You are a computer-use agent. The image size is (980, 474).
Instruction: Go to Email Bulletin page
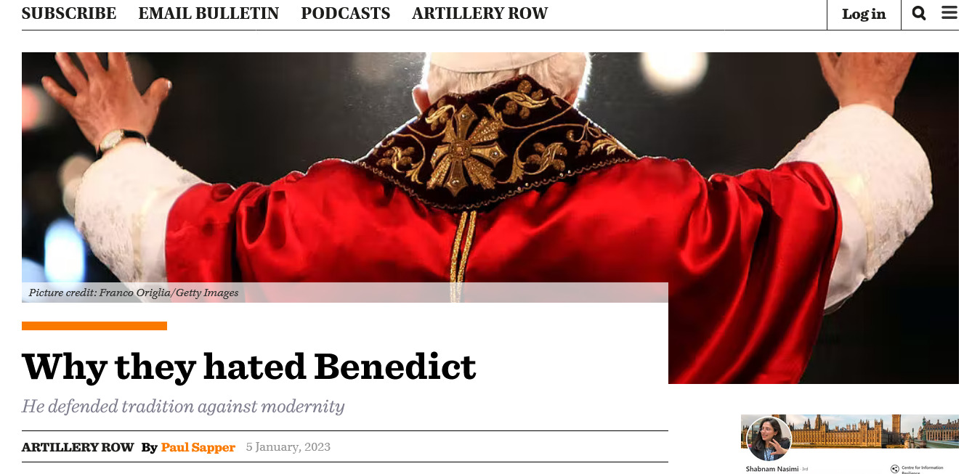pos(208,13)
